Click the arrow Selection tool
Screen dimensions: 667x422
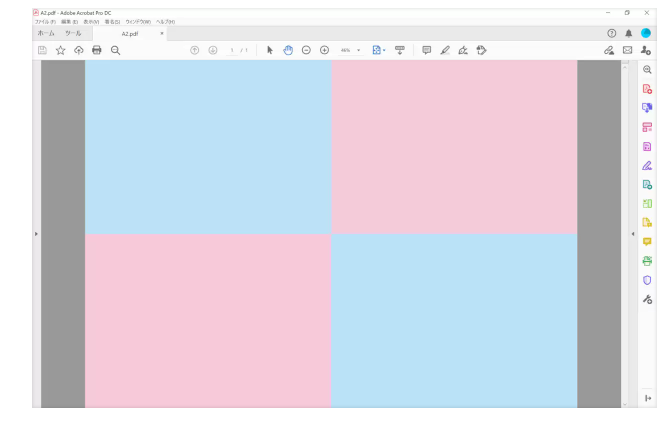click(x=270, y=49)
